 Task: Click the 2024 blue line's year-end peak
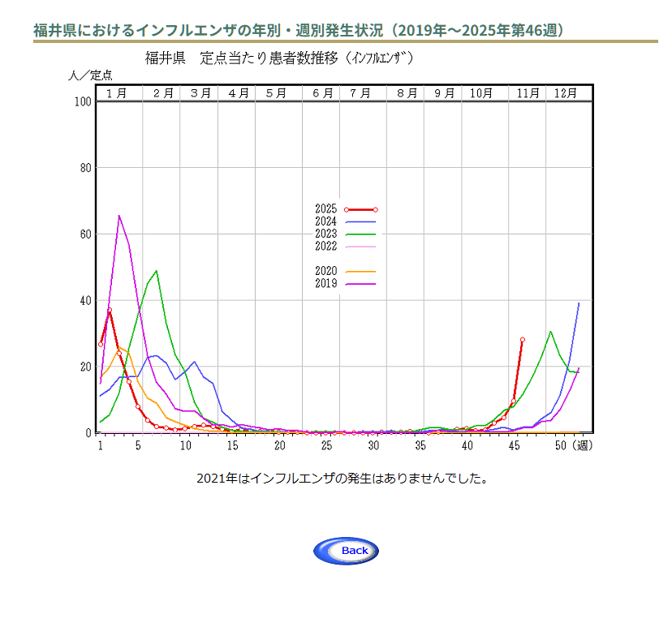(x=579, y=303)
